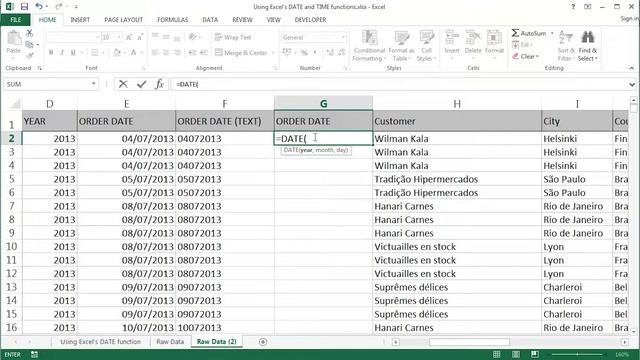Open the Raw Data sheet tab

(x=170, y=342)
